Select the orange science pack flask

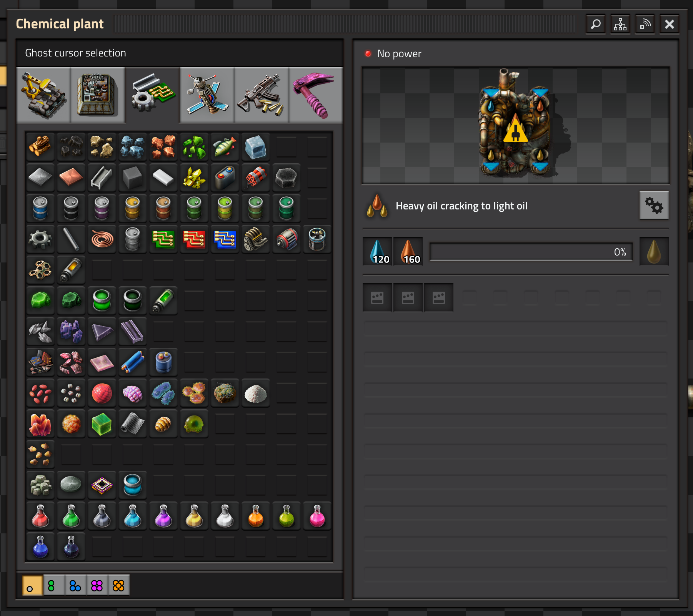tap(256, 516)
